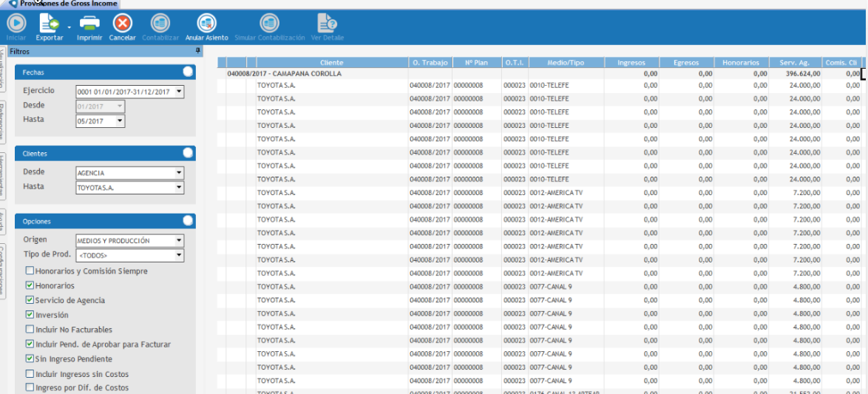
Task: Toggle the Sin Ingreso Pendiente checkbox
Action: point(30,359)
